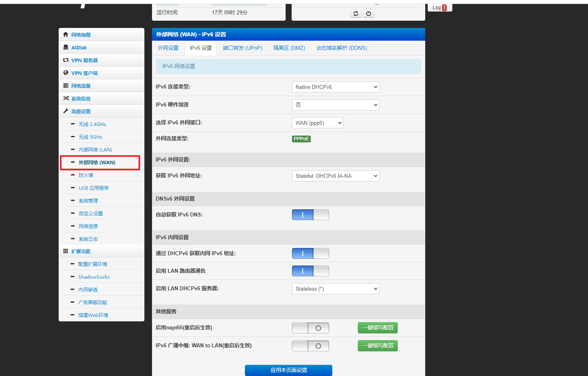588x376 pixels.
Task: Open 系统管理 settings
Action: [88, 201]
